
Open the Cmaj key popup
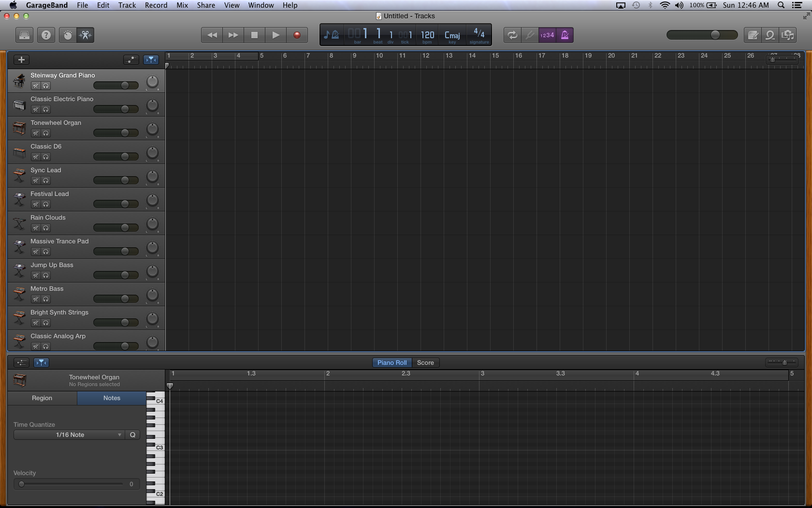point(452,35)
